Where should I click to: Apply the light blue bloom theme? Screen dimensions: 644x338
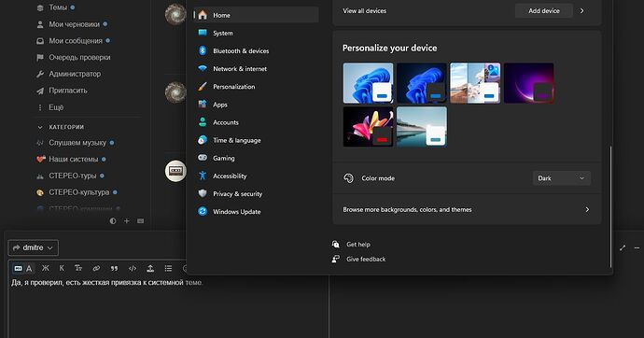(x=368, y=83)
